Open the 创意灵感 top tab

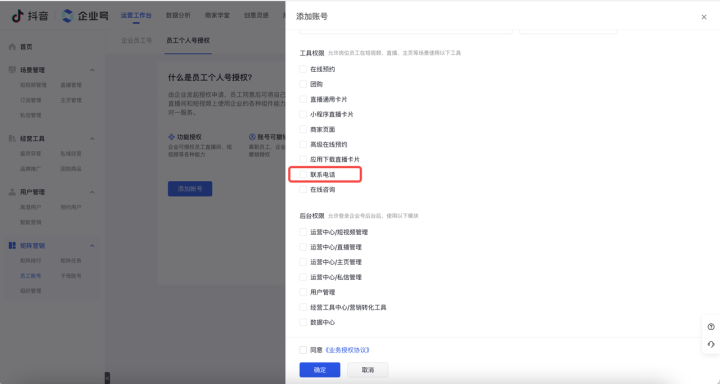click(256, 16)
